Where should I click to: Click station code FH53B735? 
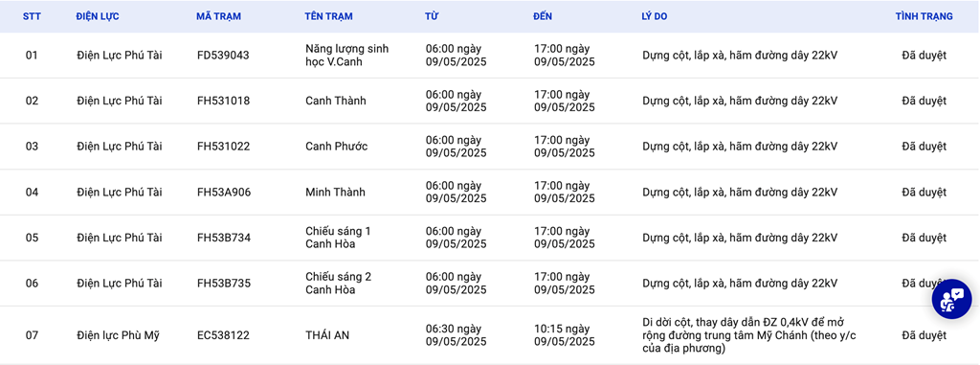224,284
